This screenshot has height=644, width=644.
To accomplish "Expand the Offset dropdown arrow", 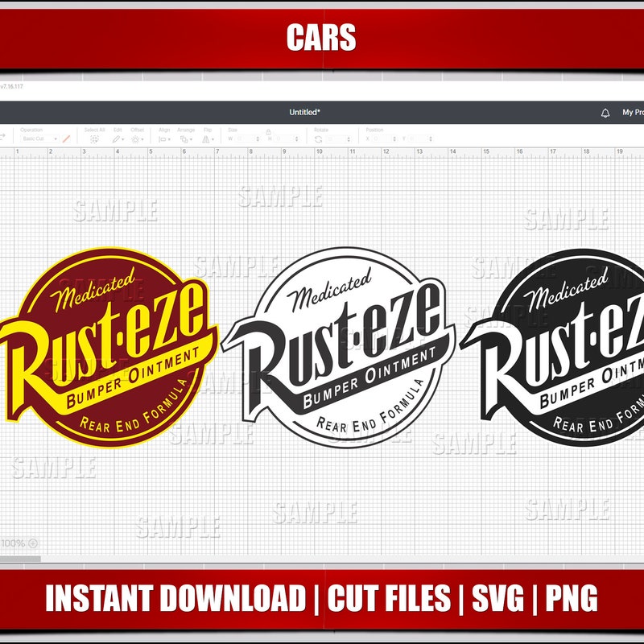I will point(142,138).
